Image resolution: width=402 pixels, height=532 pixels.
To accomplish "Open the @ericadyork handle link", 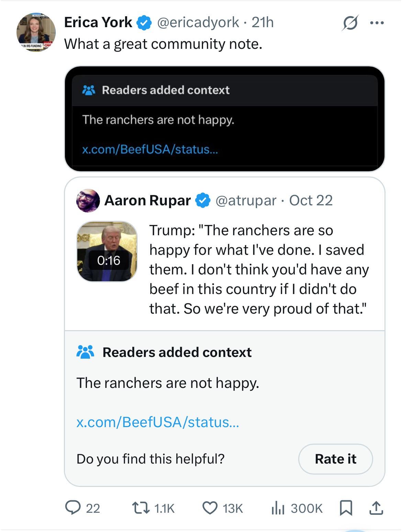I will (198, 23).
